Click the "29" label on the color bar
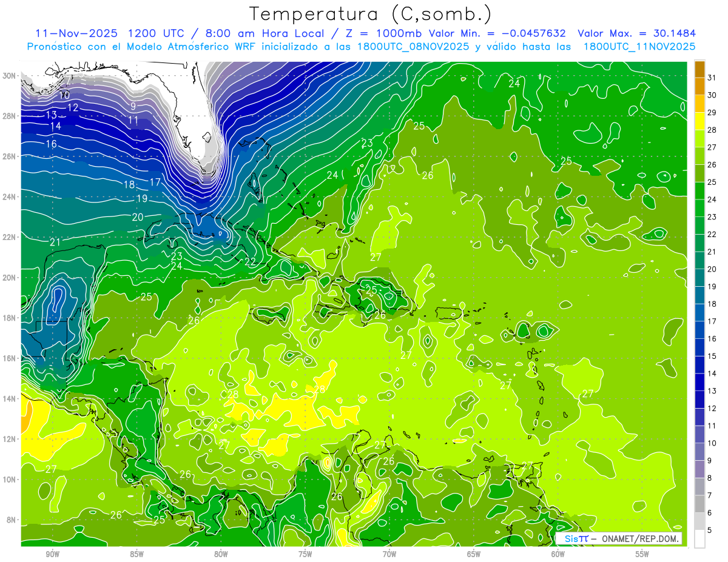 712,112
